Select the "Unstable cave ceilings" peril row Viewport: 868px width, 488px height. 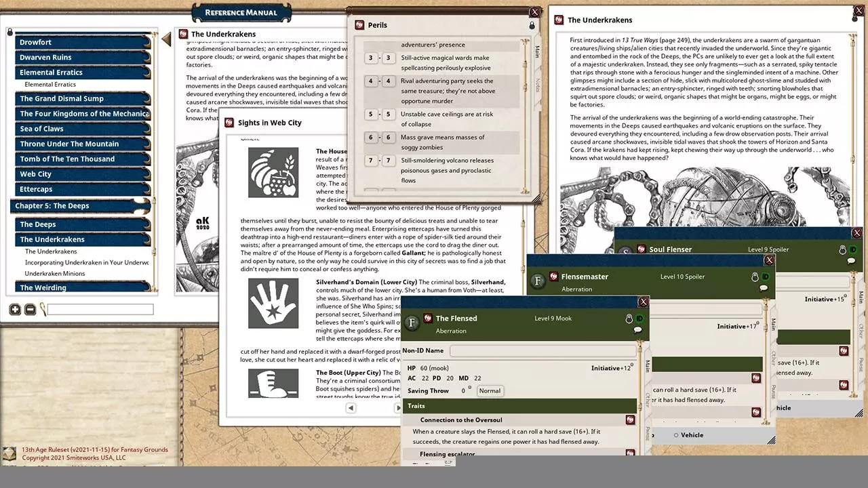coord(441,119)
